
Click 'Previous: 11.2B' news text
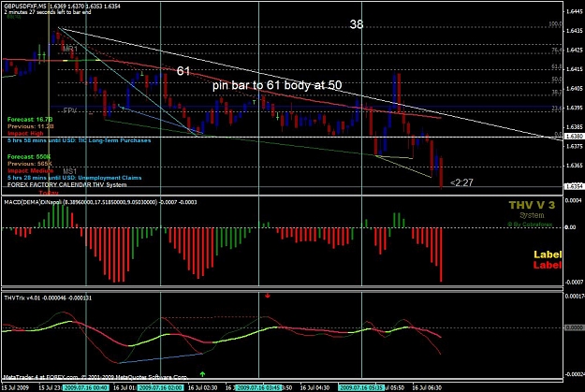pos(31,126)
